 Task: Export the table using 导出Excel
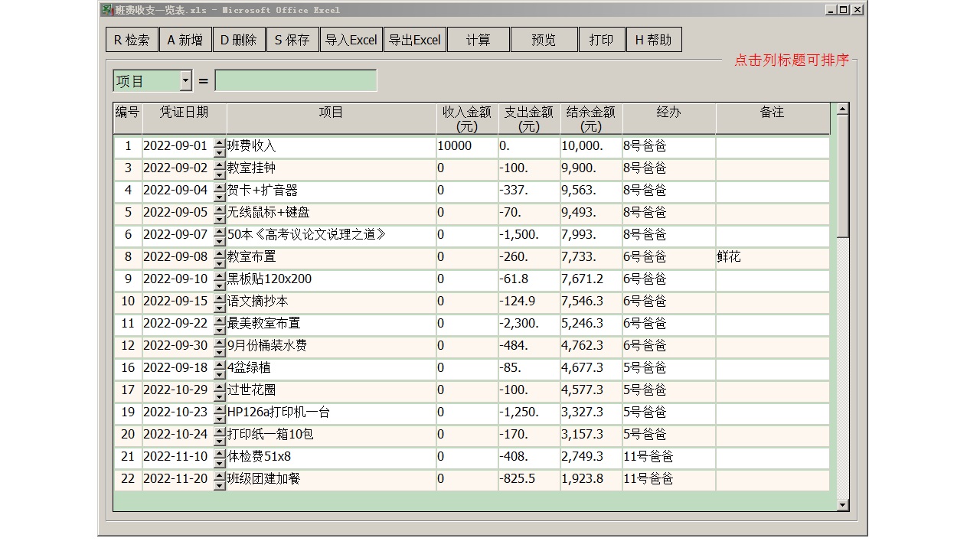point(414,39)
